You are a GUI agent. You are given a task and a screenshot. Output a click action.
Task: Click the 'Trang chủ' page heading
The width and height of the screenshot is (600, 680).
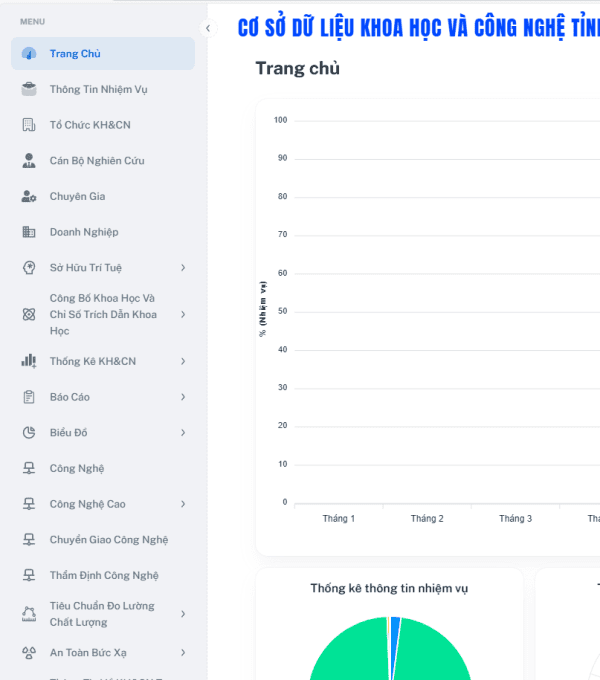[x=297, y=69]
